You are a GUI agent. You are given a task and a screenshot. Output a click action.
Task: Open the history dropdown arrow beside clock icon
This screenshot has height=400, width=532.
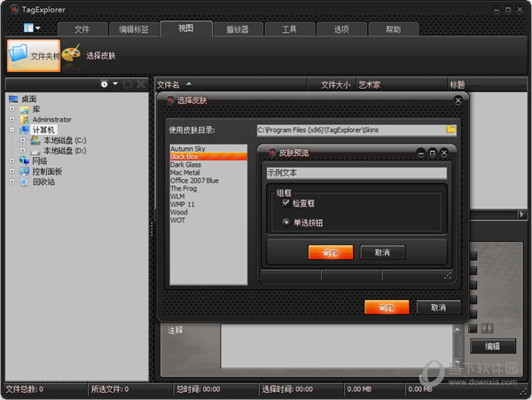click(x=115, y=83)
